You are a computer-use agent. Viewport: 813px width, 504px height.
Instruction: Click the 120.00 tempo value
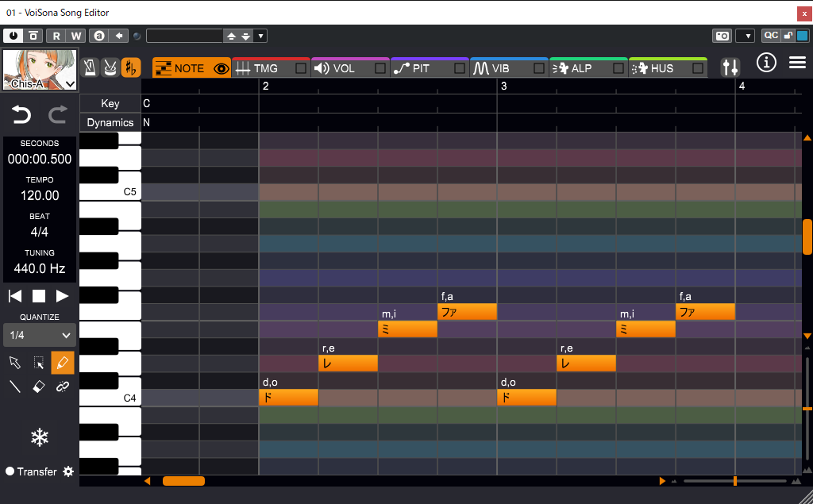pyautogui.click(x=40, y=195)
